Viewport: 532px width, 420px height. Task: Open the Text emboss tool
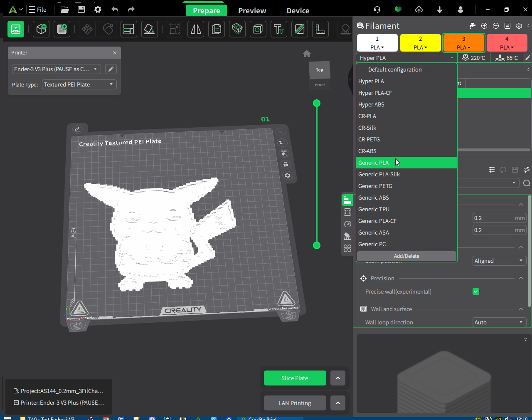(x=279, y=29)
